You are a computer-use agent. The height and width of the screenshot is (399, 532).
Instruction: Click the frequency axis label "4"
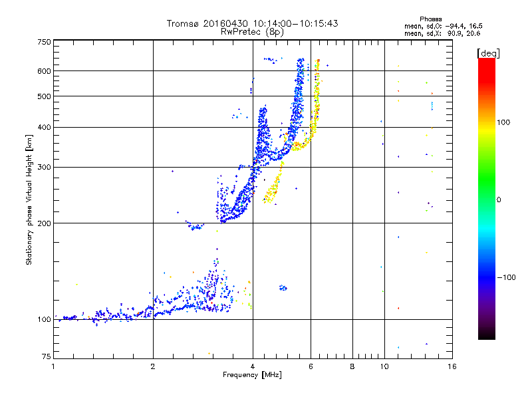coord(253,366)
